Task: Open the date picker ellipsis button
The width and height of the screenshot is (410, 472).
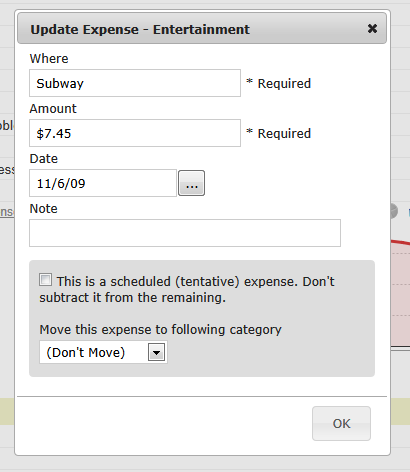Action: coord(192,183)
